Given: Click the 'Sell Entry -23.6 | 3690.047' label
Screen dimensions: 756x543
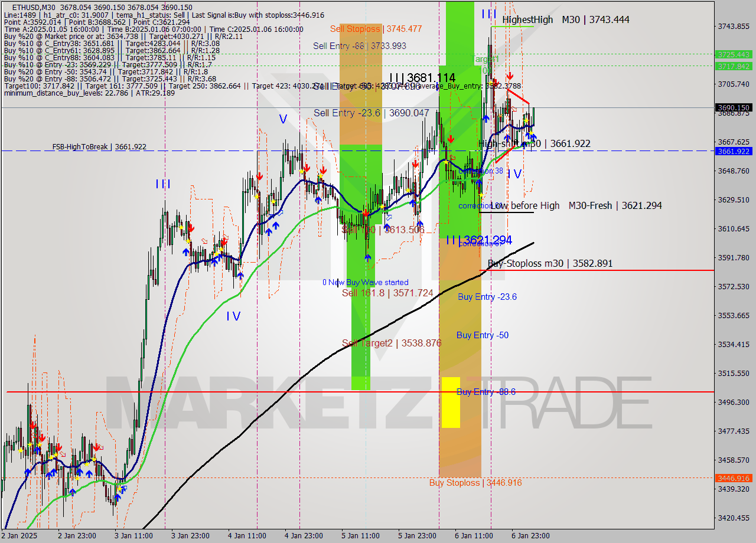Looking at the screenshot, I should pyautogui.click(x=372, y=113).
